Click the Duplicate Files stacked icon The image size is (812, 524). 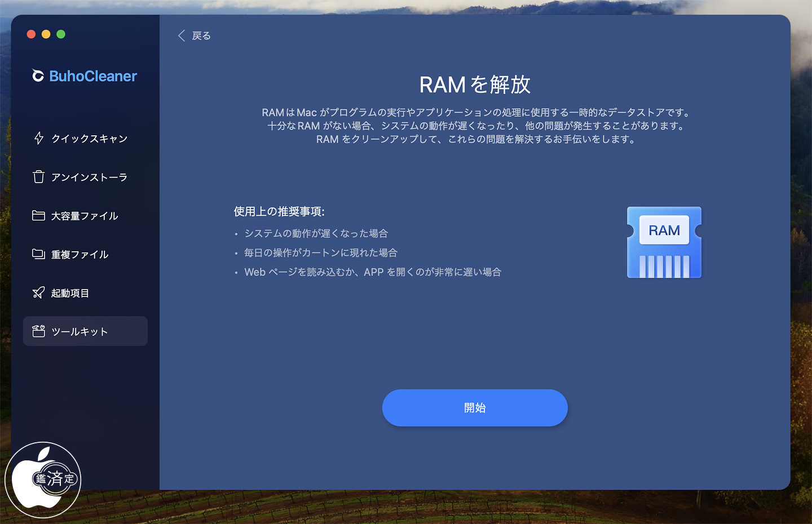38,254
